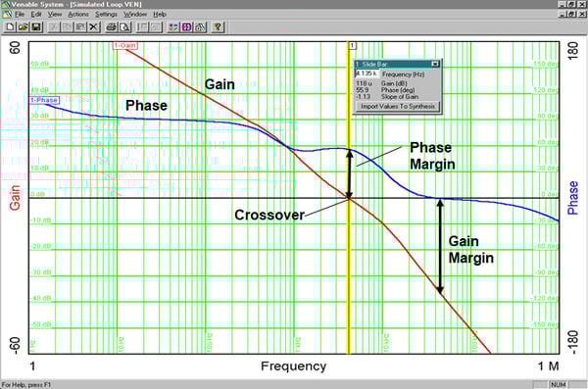
Task: Click 'For Help, press F1' status text
Action: click(25, 385)
